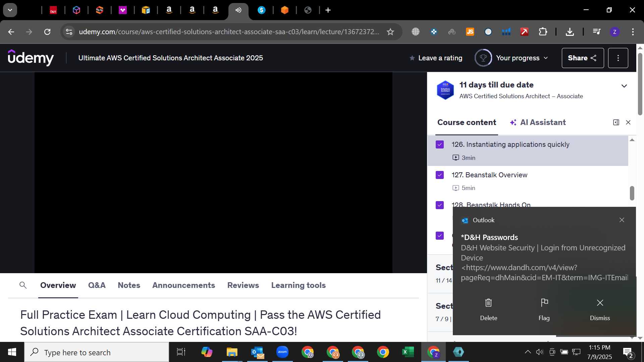
Task: Select the Notes tab
Action: [129, 285]
